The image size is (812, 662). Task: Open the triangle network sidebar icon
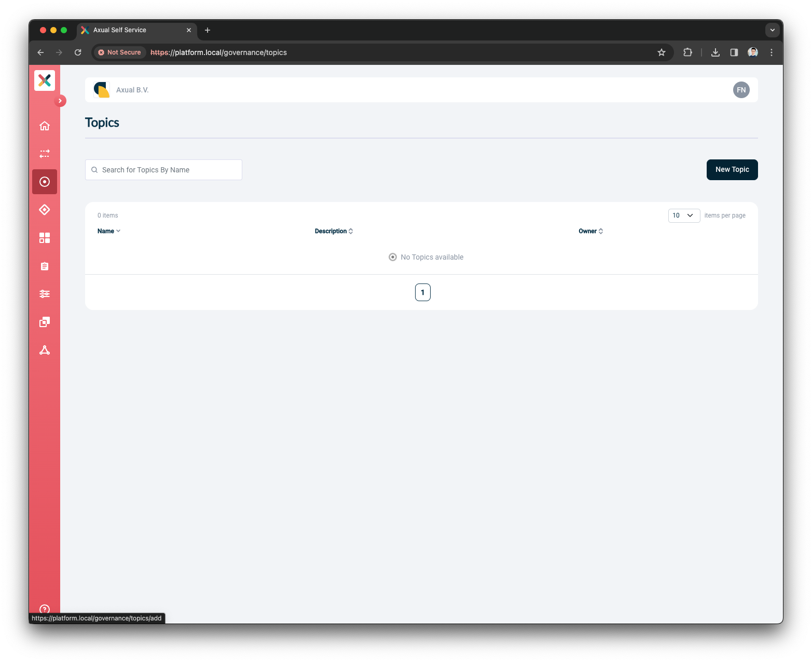pyautogui.click(x=45, y=350)
